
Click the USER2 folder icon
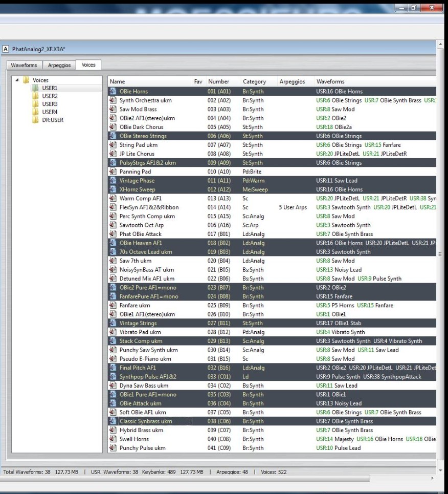click(36, 96)
